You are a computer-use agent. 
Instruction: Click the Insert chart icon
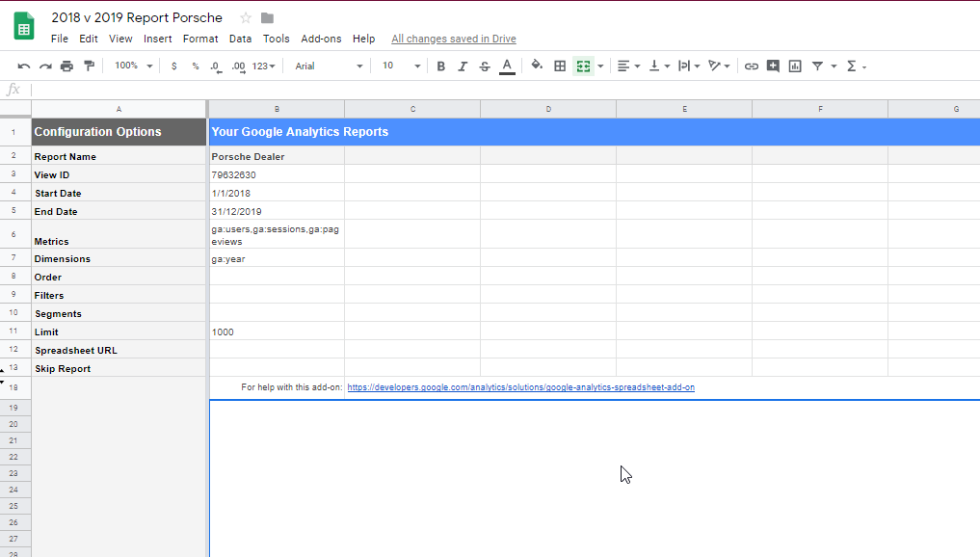pos(797,66)
